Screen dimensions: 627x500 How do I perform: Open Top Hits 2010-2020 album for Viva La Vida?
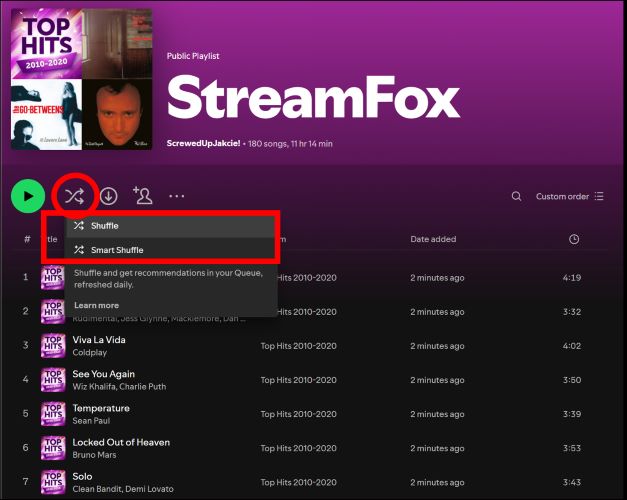pyautogui.click(x=298, y=346)
